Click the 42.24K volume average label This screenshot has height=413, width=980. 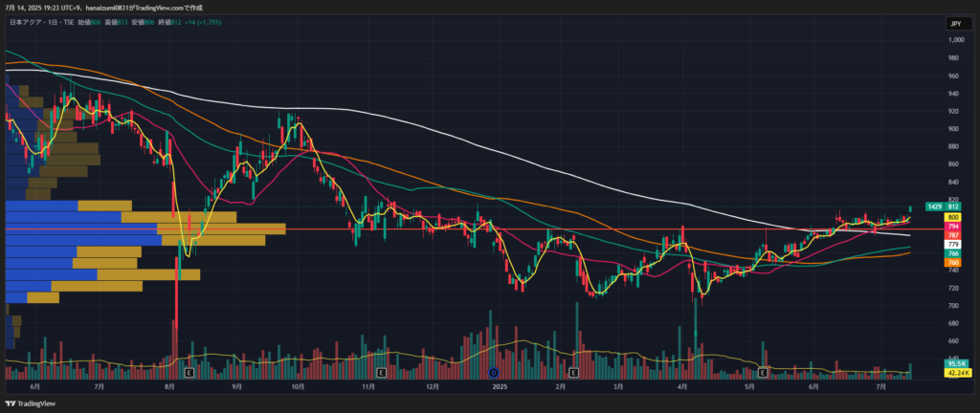[958, 373]
